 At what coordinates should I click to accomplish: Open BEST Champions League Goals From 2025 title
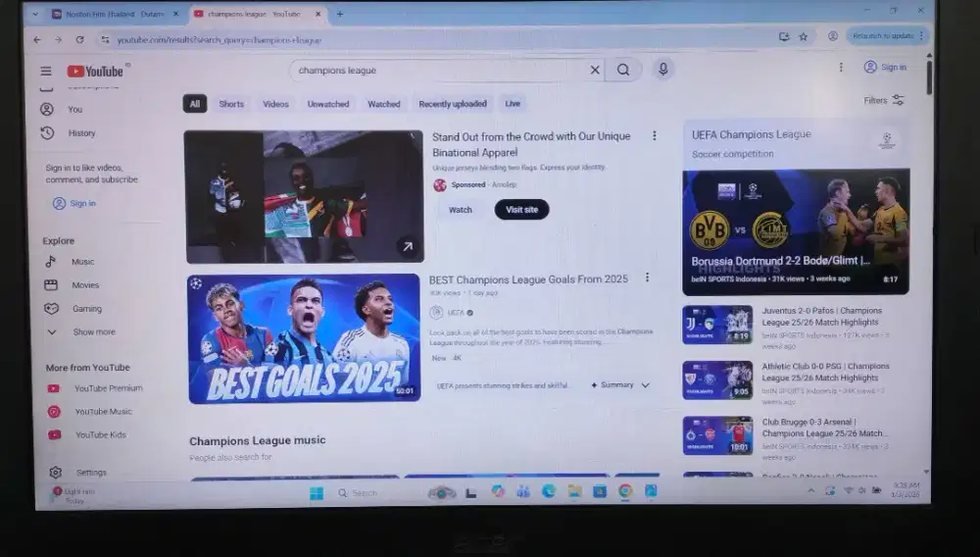point(528,279)
